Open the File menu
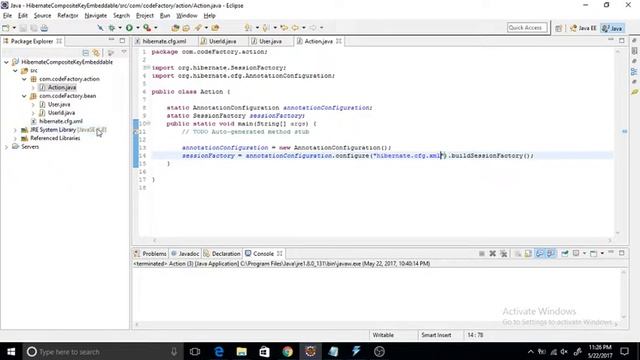This screenshot has width=640, height=360. coord(7,16)
